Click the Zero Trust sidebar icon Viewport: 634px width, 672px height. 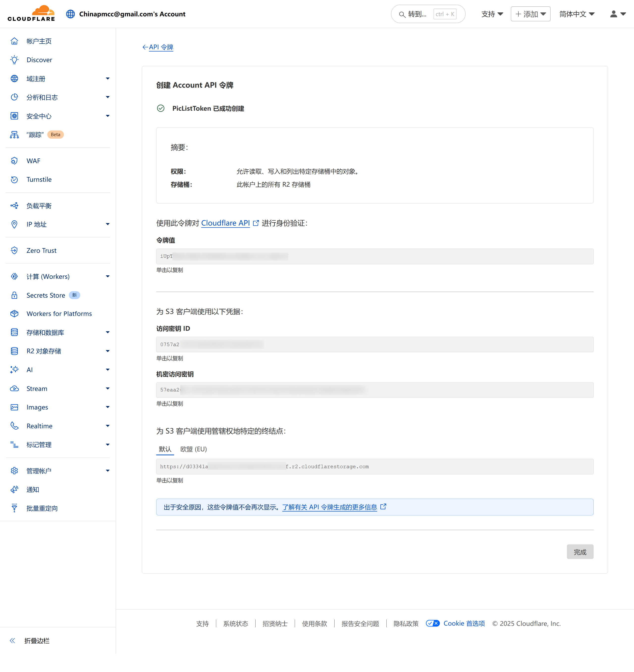point(14,251)
